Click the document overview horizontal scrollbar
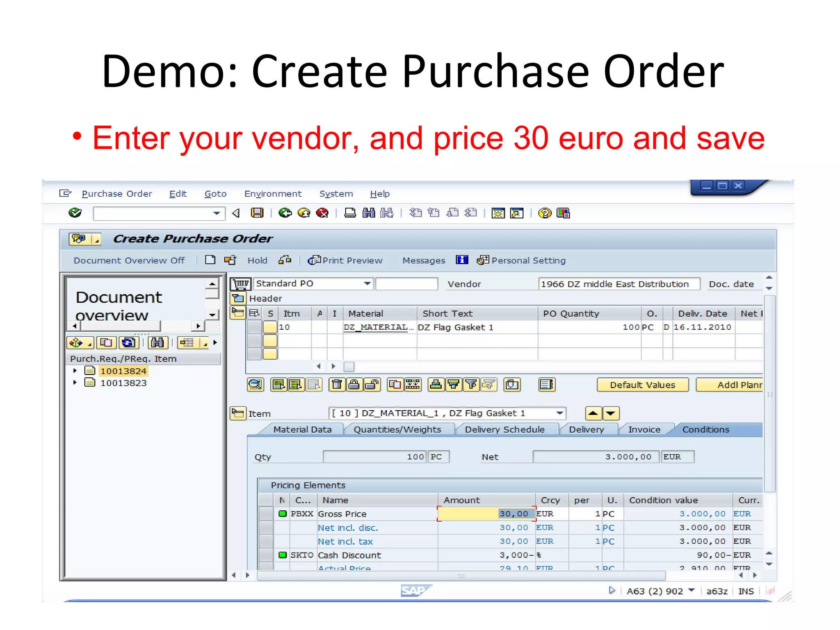 (121, 326)
